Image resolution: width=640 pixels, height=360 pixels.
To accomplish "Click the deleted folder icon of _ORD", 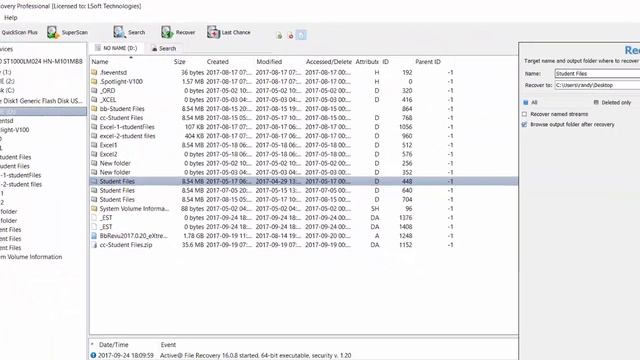I will [94, 90].
